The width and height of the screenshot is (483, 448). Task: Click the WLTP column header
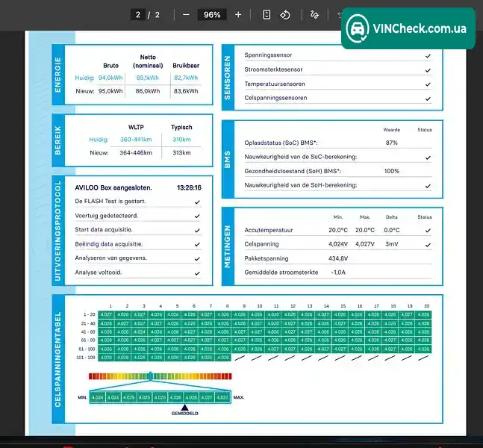[136, 127]
